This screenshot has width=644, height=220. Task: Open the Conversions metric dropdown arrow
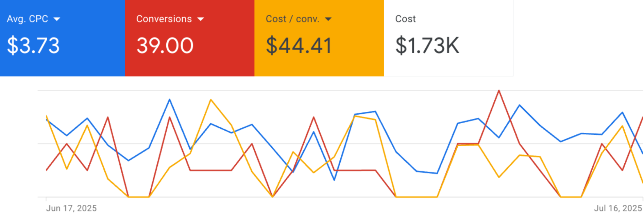coord(201,19)
